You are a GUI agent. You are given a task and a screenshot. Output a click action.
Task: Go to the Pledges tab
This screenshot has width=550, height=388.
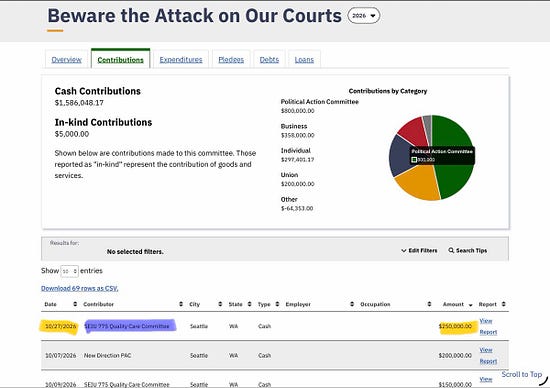pyautogui.click(x=231, y=60)
